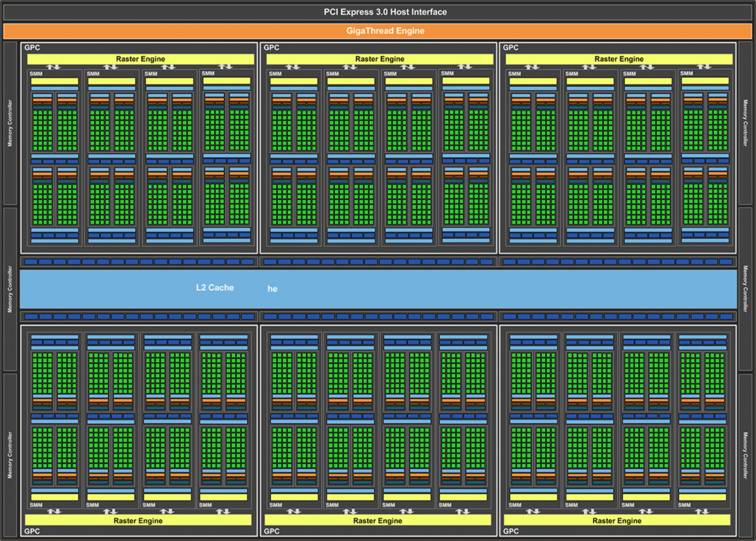Viewport: 756px width, 541px height.
Task: Select the Raster Engine of the lower-middle GPC
Action: point(378,520)
